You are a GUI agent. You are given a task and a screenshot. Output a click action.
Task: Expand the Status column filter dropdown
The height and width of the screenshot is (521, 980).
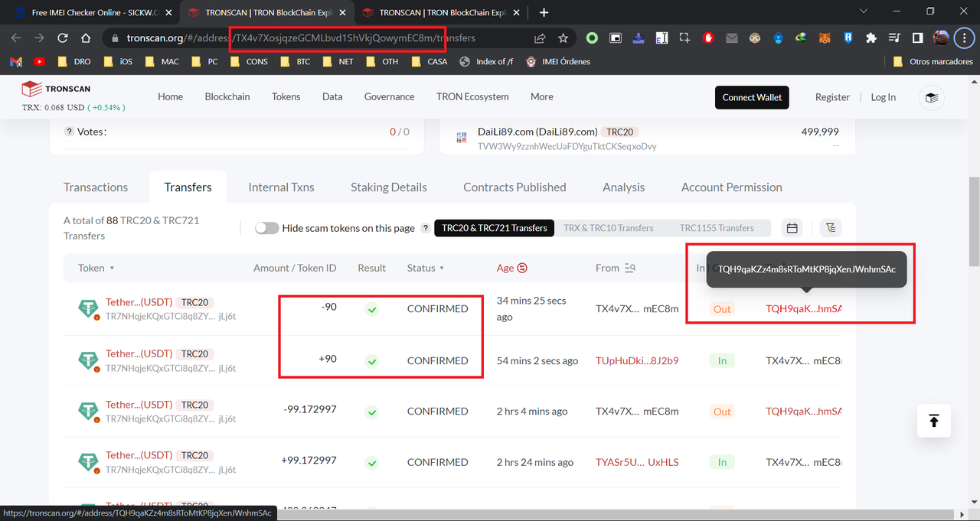tap(443, 269)
